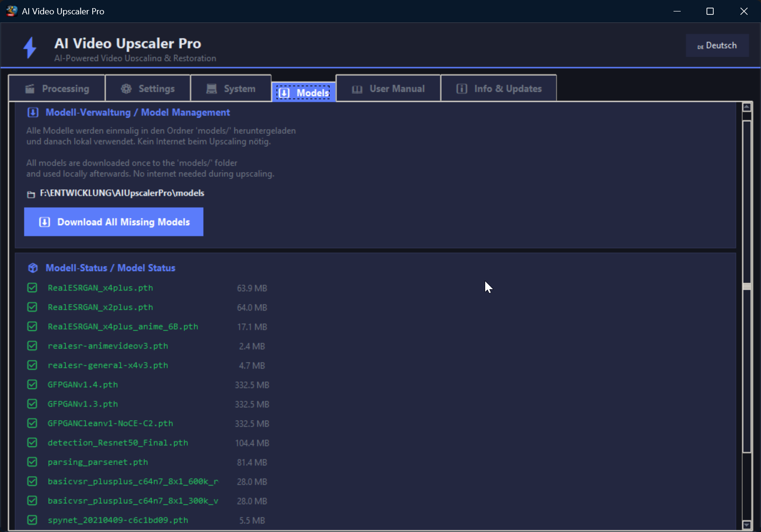
Task: Click the Model Status cube icon
Action: 33,268
